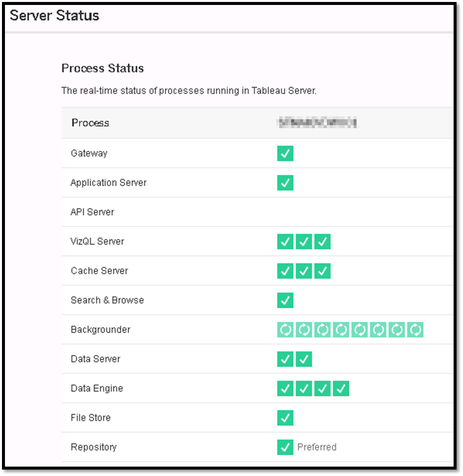This screenshot has width=463, height=476.
Task: Click the Search & Browse status checkmark
Action: point(285,300)
